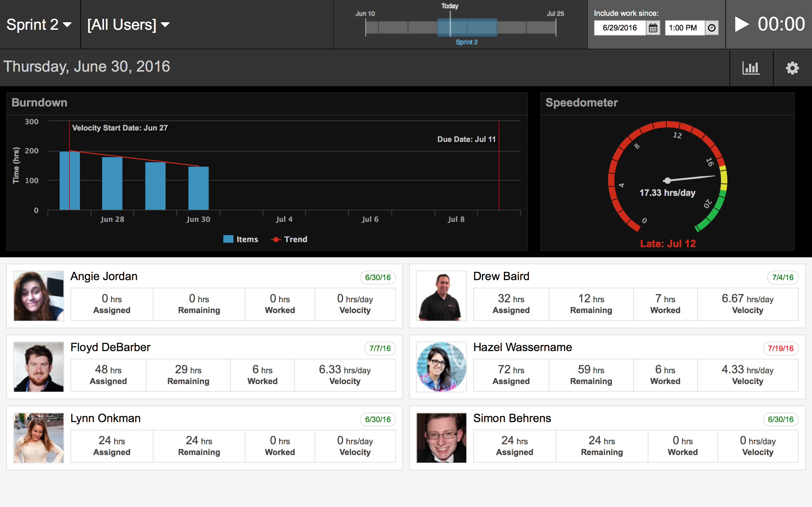Viewport: 812px width, 507px height.
Task: Click Floyd DeBarber's 7/7/16 date badge
Action: [x=380, y=348]
